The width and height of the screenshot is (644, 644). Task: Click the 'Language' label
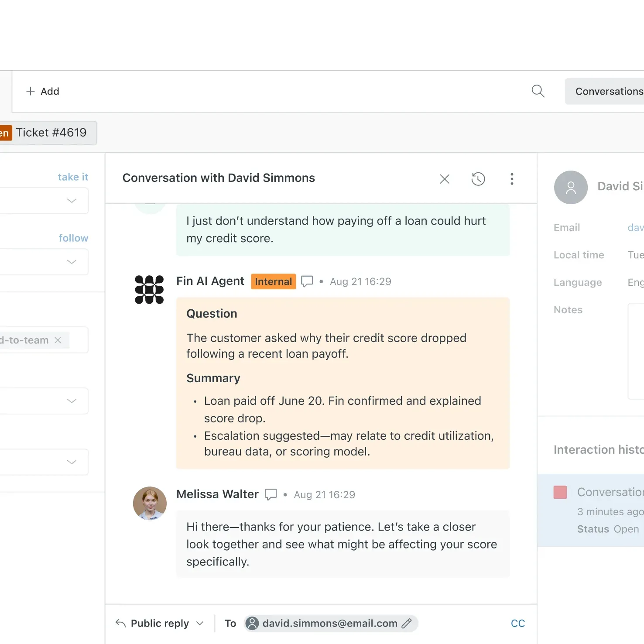pyautogui.click(x=578, y=282)
